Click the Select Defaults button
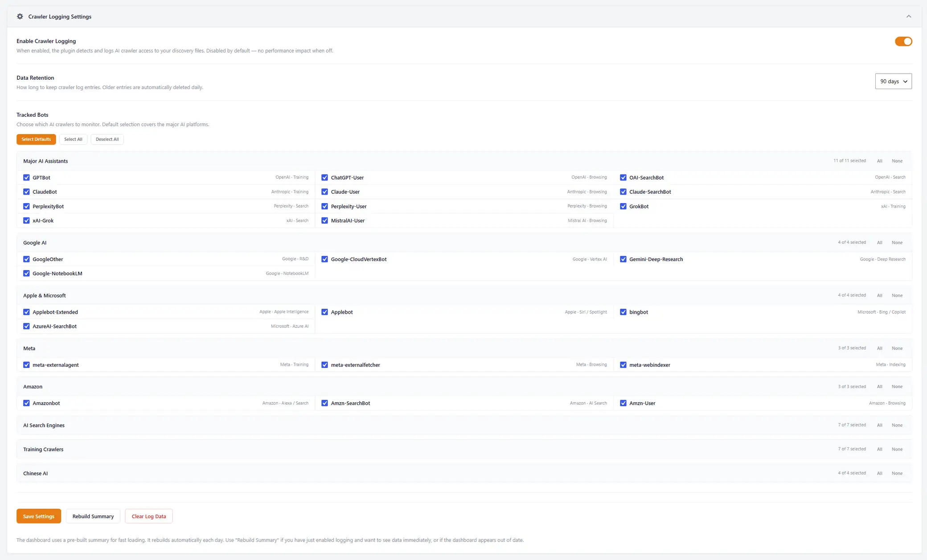This screenshot has width=927, height=560. [36, 139]
